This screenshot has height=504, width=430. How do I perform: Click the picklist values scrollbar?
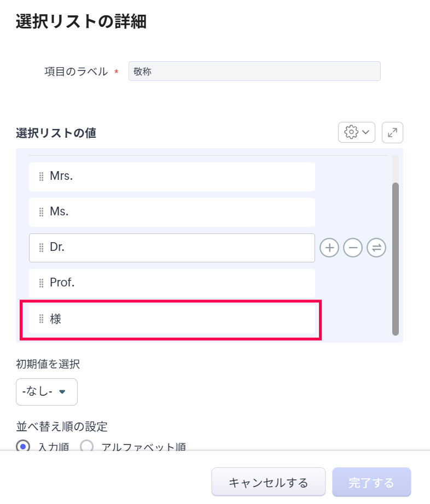point(396,258)
